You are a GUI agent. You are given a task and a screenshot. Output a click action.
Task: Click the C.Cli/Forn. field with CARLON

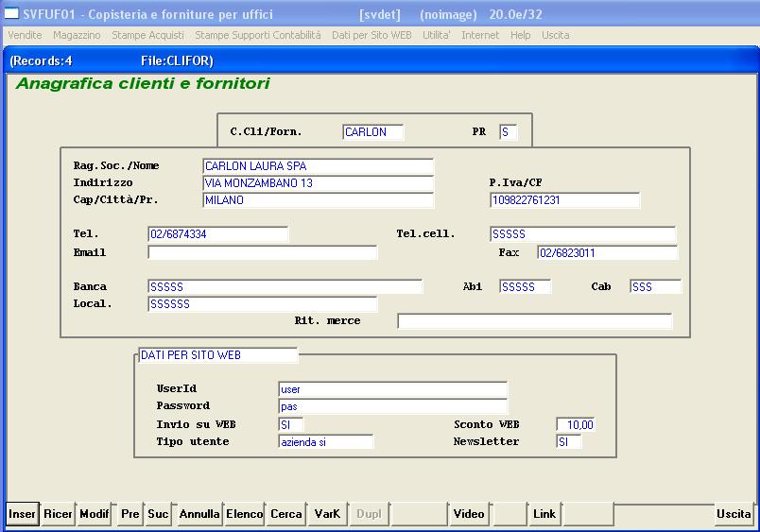point(372,131)
